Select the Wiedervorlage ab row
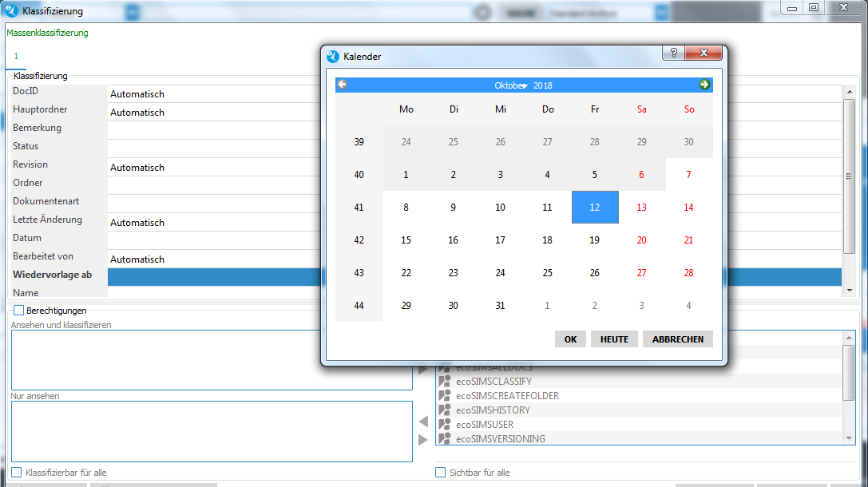 pos(52,275)
